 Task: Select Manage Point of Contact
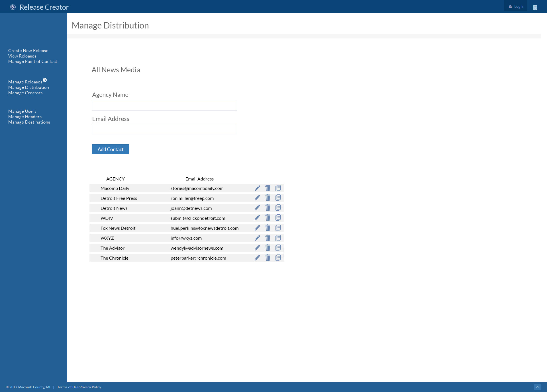[33, 61]
